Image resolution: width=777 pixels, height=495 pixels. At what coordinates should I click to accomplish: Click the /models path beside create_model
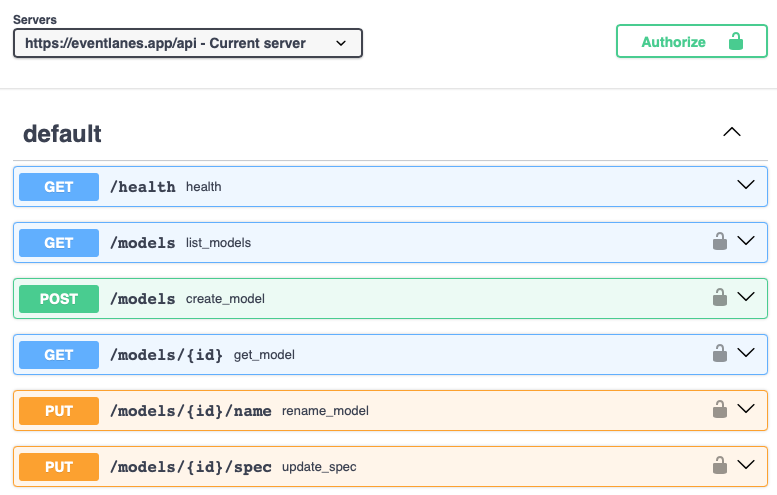[143, 299]
